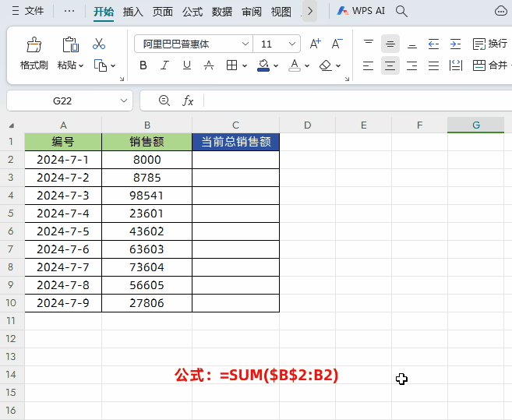Switch to the 开始 (Home) tab
The height and width of the screenshot is (420, 512).
[x=104, y=12]
